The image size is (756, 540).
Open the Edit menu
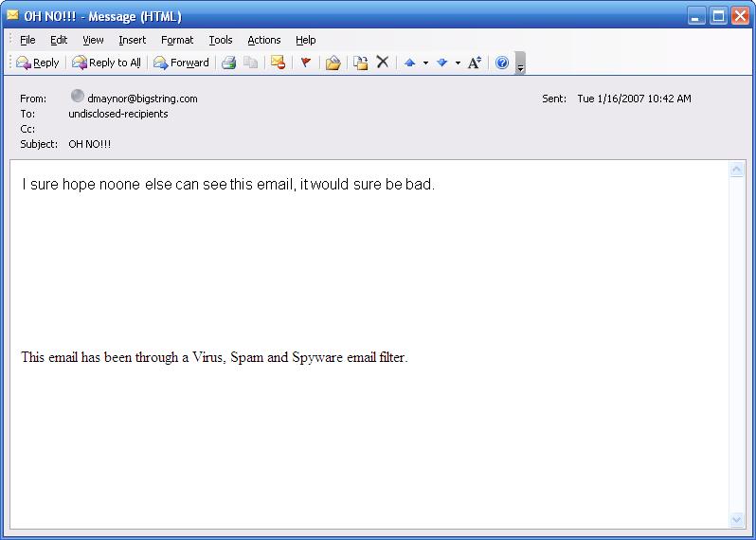tap(59, 40)
